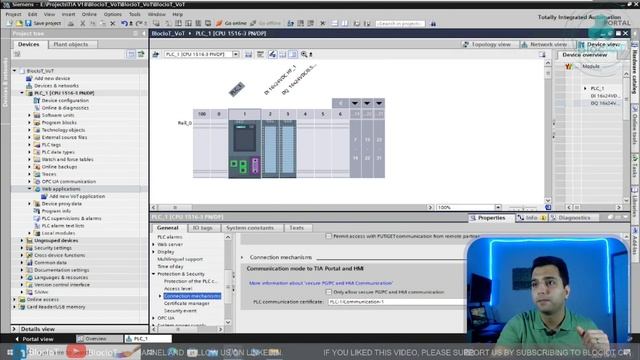Open More information about secure PG/PC link

(x=321, y=283)
